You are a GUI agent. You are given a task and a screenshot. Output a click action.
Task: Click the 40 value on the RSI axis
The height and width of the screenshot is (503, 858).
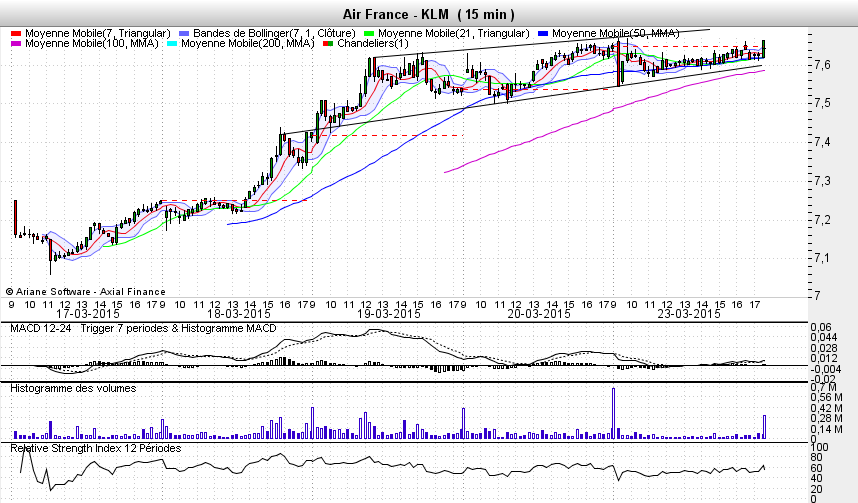point(816,478)
